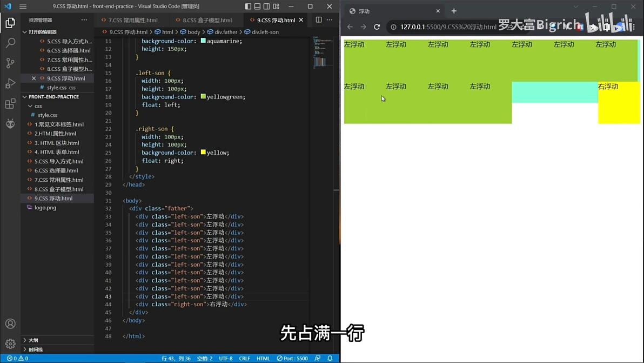
Task: Open the Accounts menu icon
Action: coord(10,324)
